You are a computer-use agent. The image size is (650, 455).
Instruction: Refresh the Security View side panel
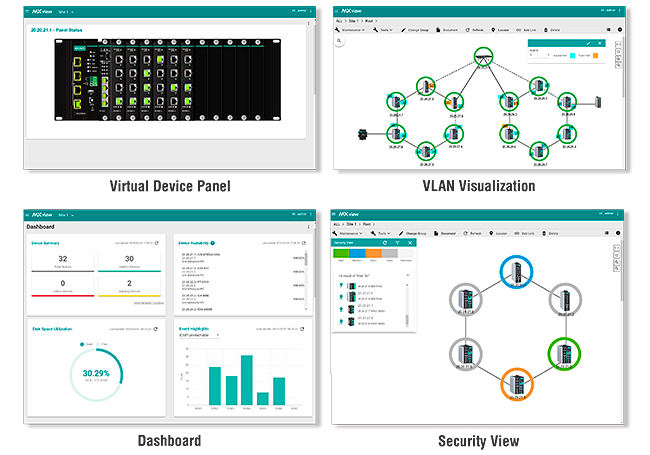coord(385,243)
